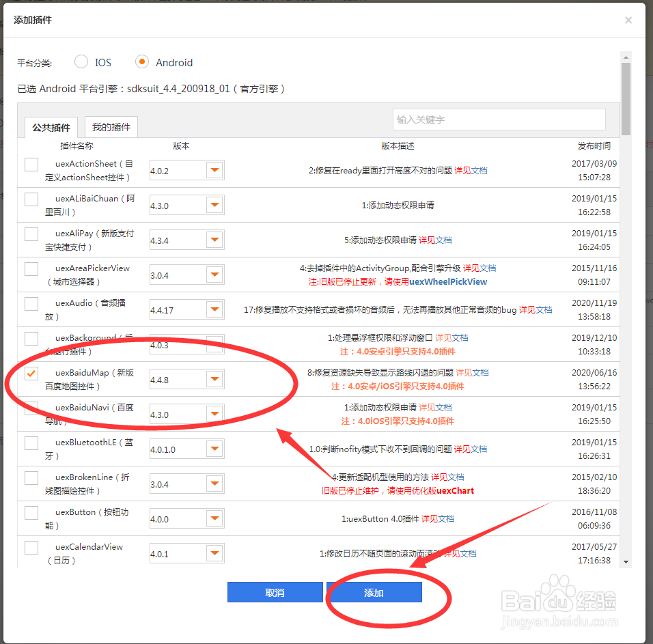Check the uexBrokenLine plugin checkbox
Image resolution: width=653 pixels, height=644 pixels.
tap(31, 478)
